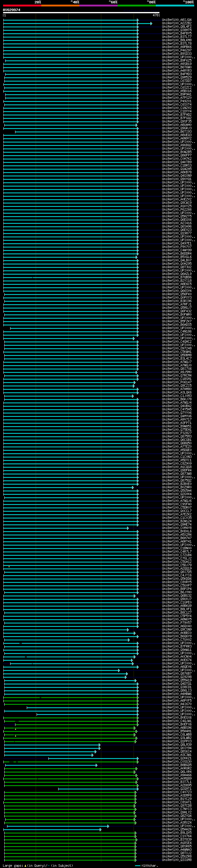Select hit label UniRef100_B6TI93
This screenshot has height=868, width=197.
pos(177,131)
